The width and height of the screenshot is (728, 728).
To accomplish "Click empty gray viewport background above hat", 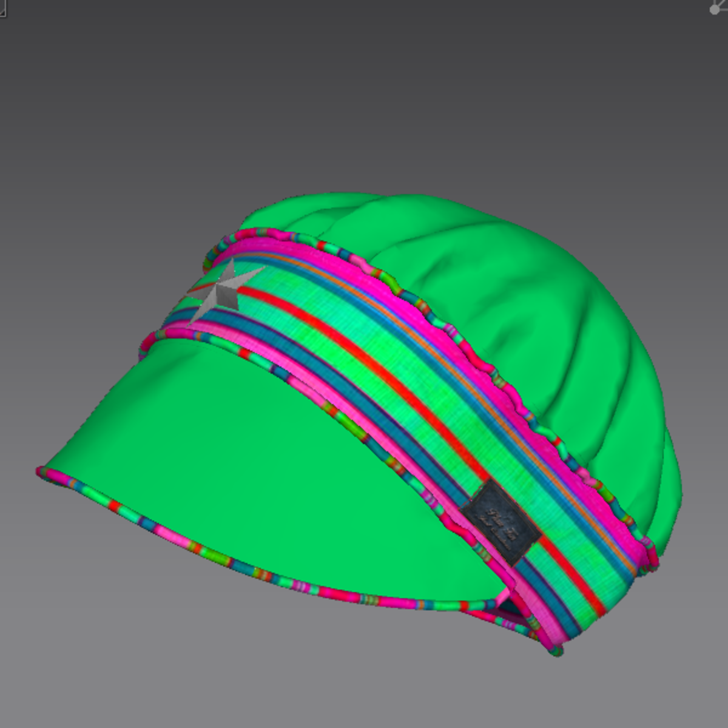I will click(364, 91).
